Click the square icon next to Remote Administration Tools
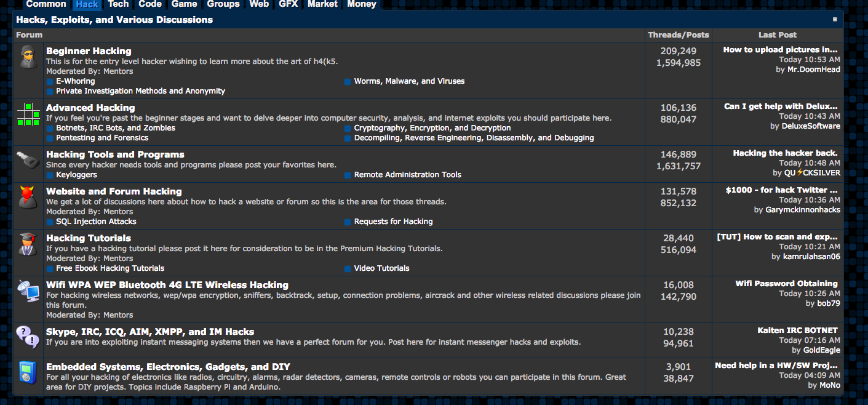868x405 pixels. 347,175
